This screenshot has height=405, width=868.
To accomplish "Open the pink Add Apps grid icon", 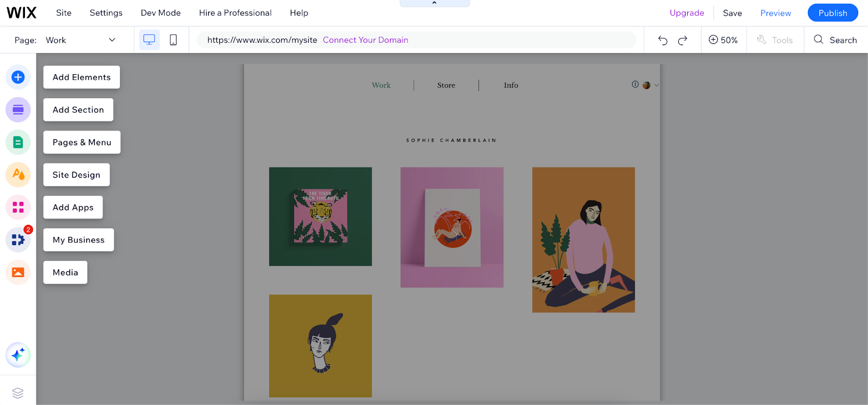I will pos(18,207).
